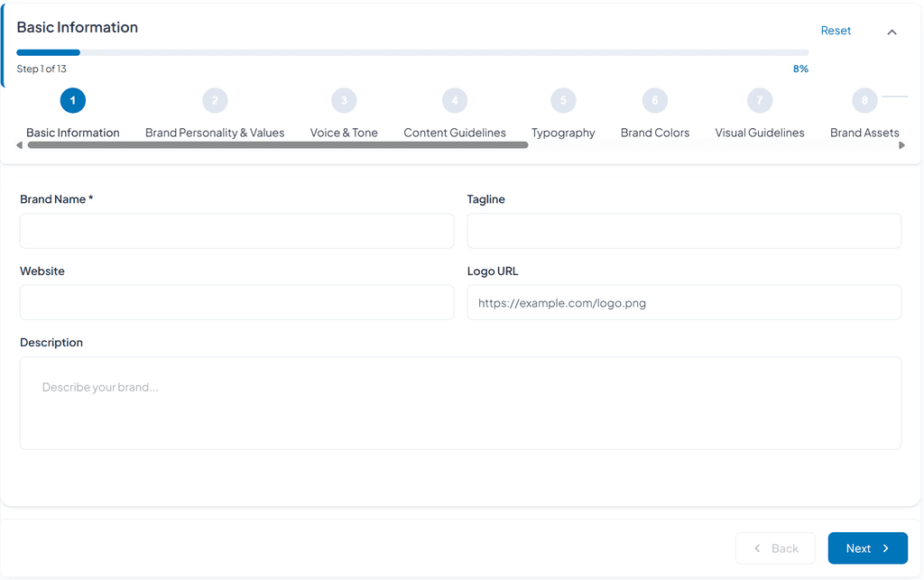Open Content Guidelines step

point(455,133)
